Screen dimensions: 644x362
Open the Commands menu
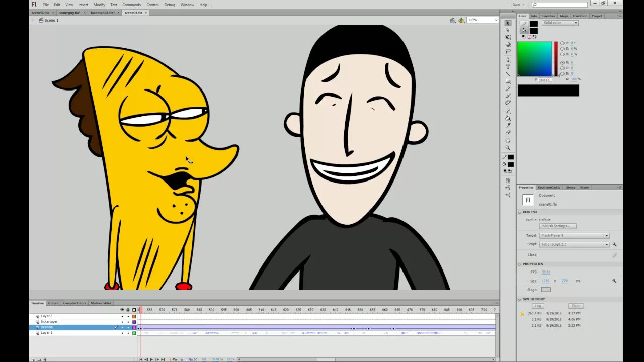pyautogui.click(x=132, y=5)
